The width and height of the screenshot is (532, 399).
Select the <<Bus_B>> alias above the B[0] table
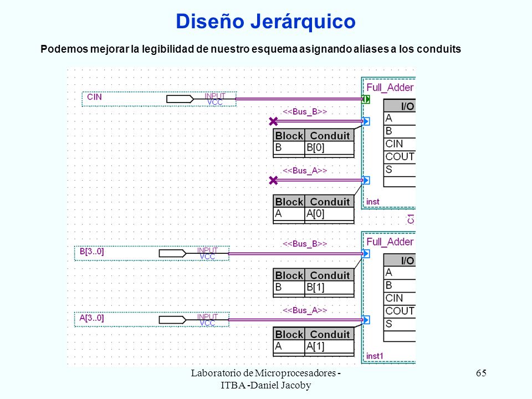pyautogui.click(x=305, y=111)
